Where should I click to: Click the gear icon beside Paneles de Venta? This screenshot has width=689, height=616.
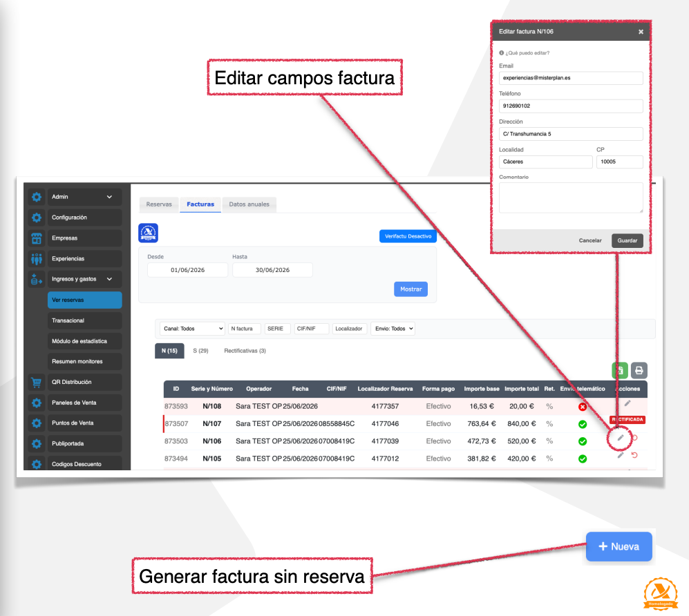click(x=37, y=403)
